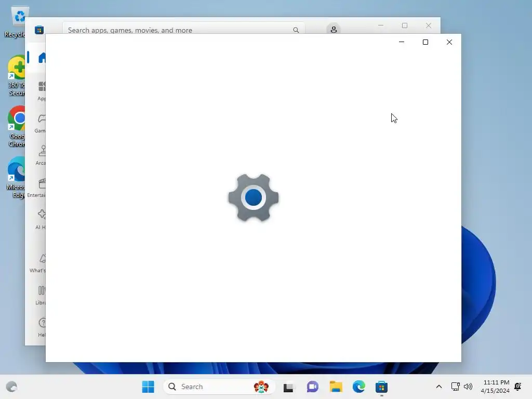This screenshot has width=532, height=399.
Task: Maximize the Microsoft Store window
Action: click(x=404, y=25)
